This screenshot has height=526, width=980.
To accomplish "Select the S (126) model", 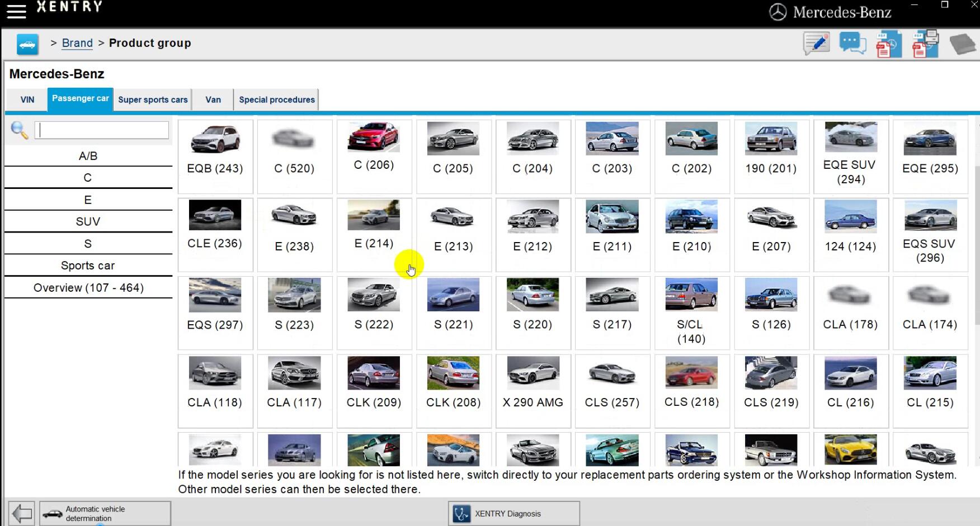I will (x=771, y=313).
